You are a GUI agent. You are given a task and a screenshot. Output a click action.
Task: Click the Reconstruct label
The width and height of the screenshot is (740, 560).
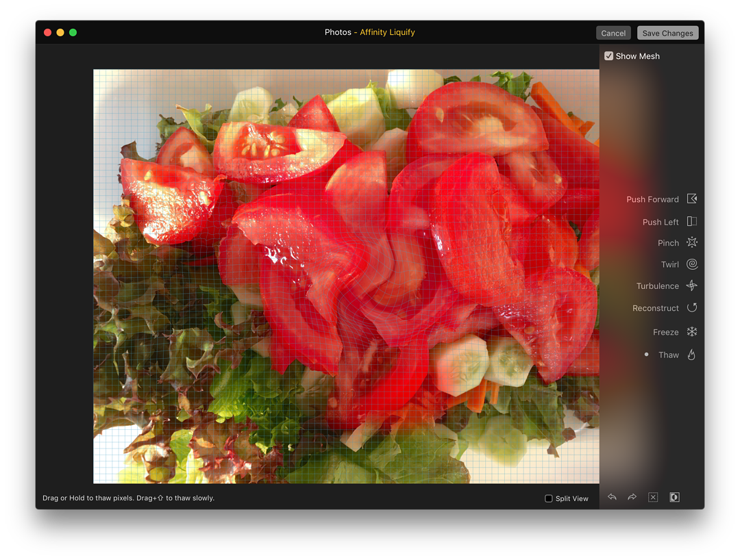click(656, 308)
